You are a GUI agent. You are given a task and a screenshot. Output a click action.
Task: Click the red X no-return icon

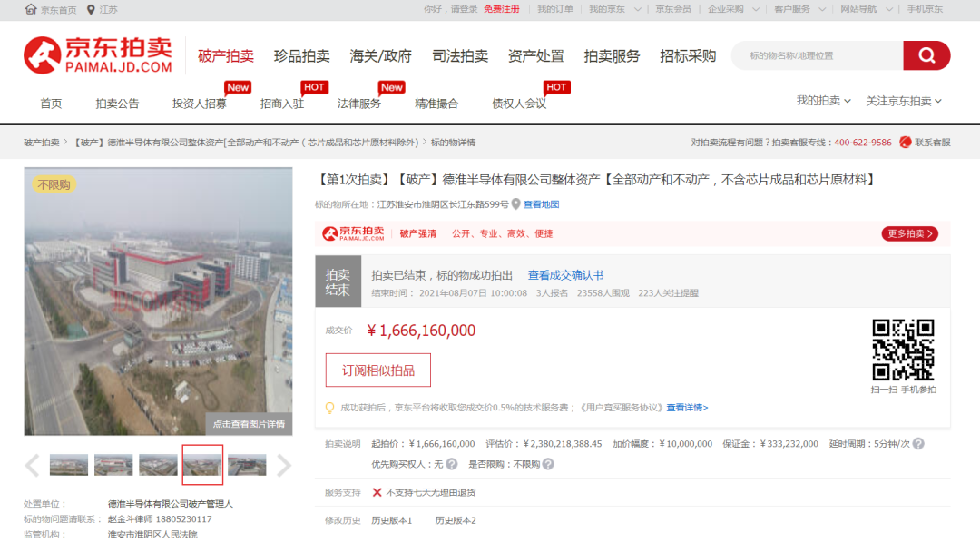pos(377,492)
